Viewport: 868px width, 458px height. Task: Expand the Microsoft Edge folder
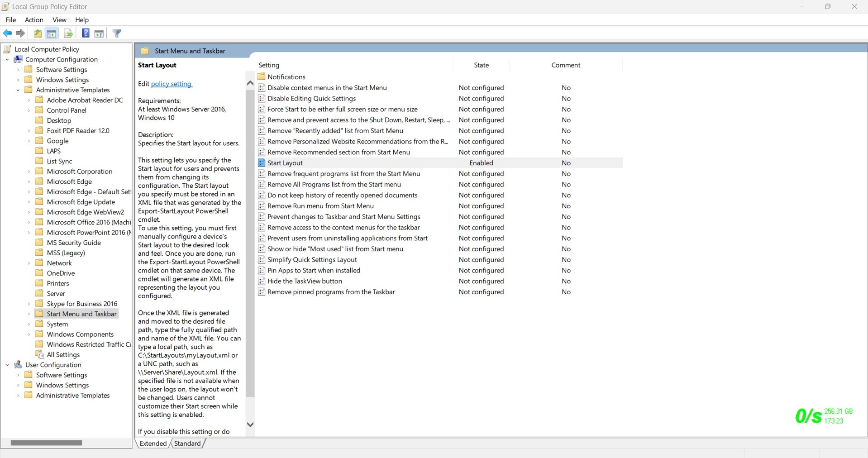29,181
